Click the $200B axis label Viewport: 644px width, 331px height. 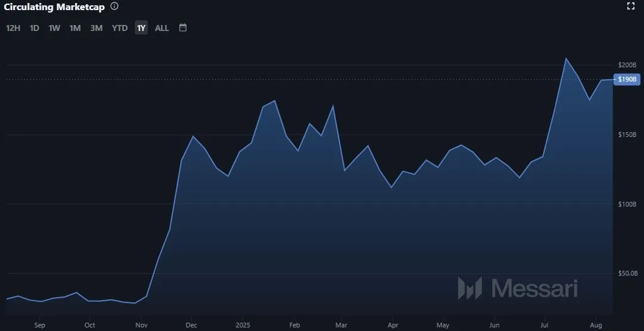coord(627,65)
